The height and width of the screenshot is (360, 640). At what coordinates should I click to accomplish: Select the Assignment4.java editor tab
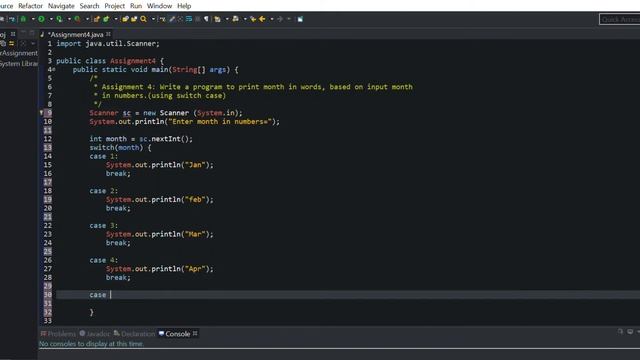click(x=76, y=35)
